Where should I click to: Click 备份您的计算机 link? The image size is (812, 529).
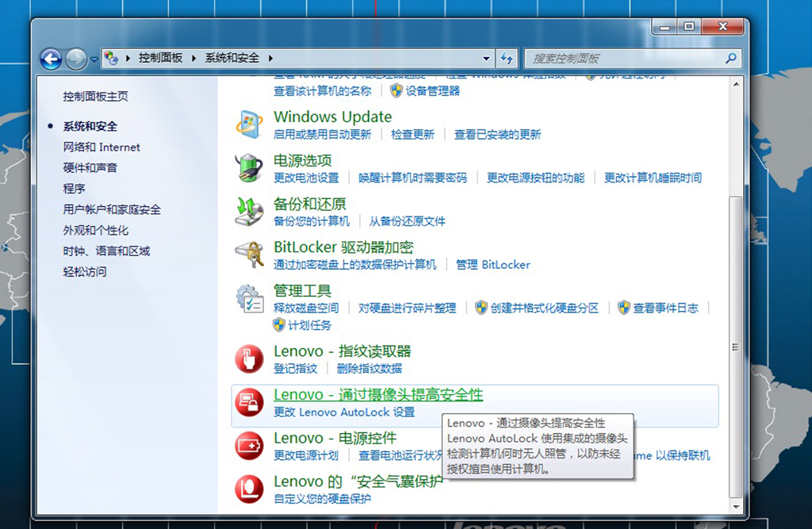pyautogui.click(x=311, y=221)
